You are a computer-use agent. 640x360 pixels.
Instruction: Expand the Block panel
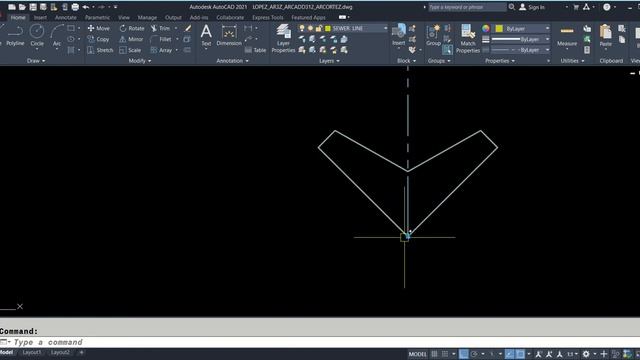[x=407, y=61]
